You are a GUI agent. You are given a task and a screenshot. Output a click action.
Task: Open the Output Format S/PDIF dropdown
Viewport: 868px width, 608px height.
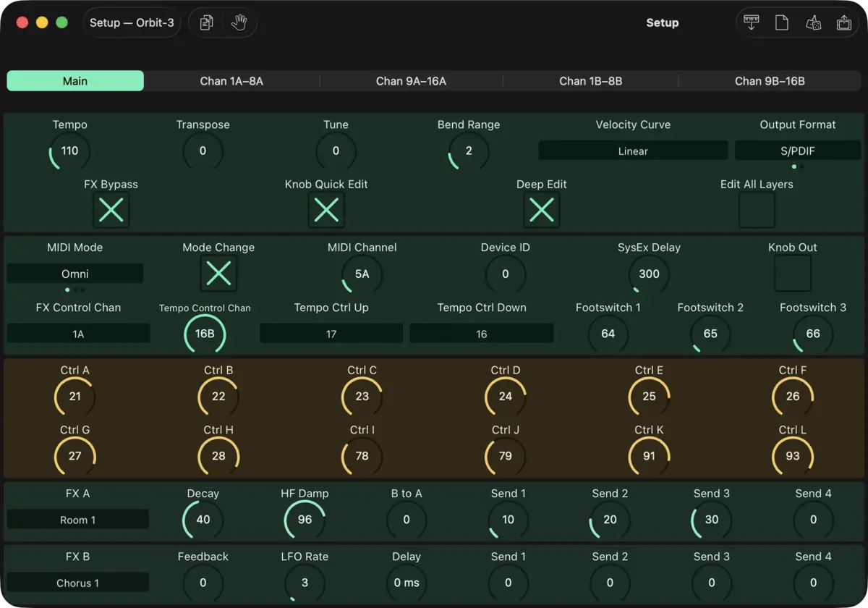798,151
